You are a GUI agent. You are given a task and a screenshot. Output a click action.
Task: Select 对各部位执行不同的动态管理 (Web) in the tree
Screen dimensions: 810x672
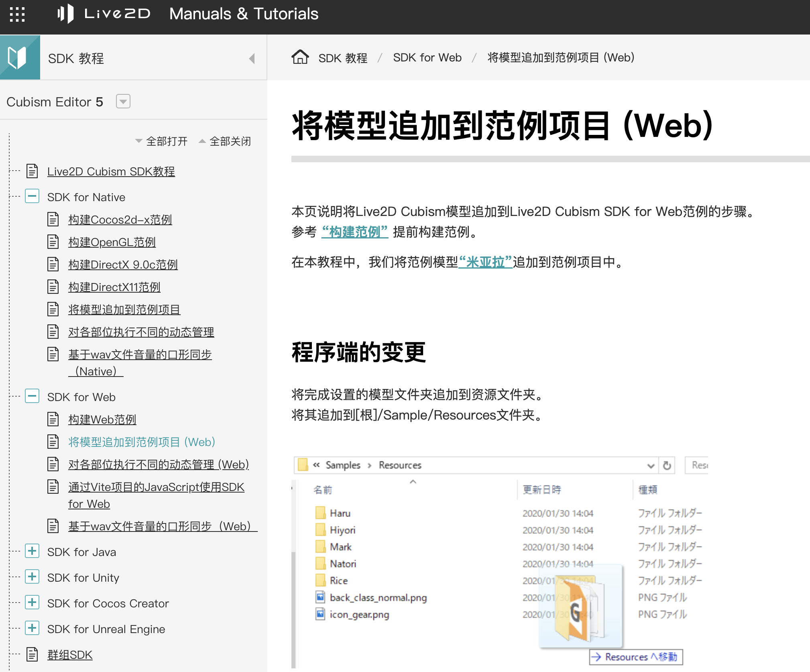[158, 464]
